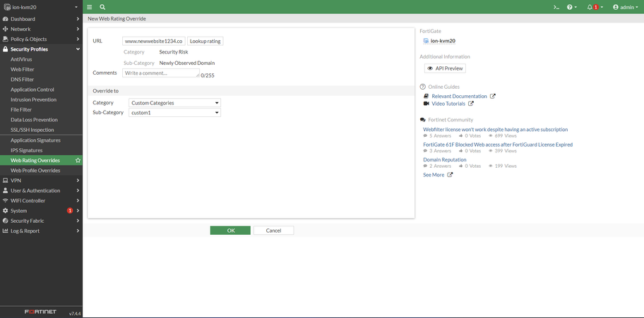Expand the Log & Report menu
The image size is (644, 318).
pyautogui.click(x=41, y=231)
